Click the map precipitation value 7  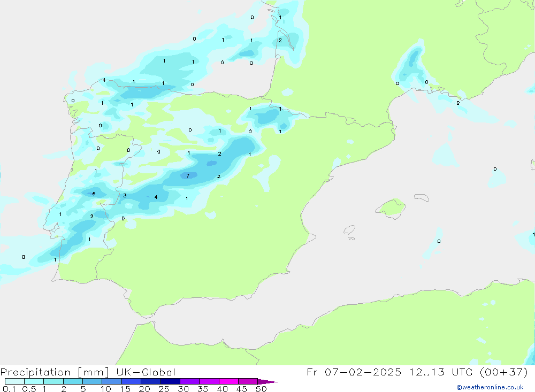[188, 176]
